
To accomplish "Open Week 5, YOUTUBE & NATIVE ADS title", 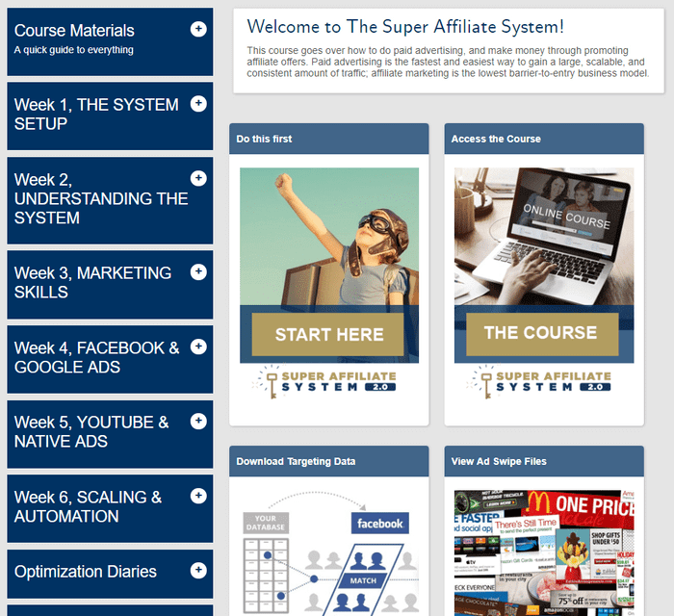I will (91, 432).
